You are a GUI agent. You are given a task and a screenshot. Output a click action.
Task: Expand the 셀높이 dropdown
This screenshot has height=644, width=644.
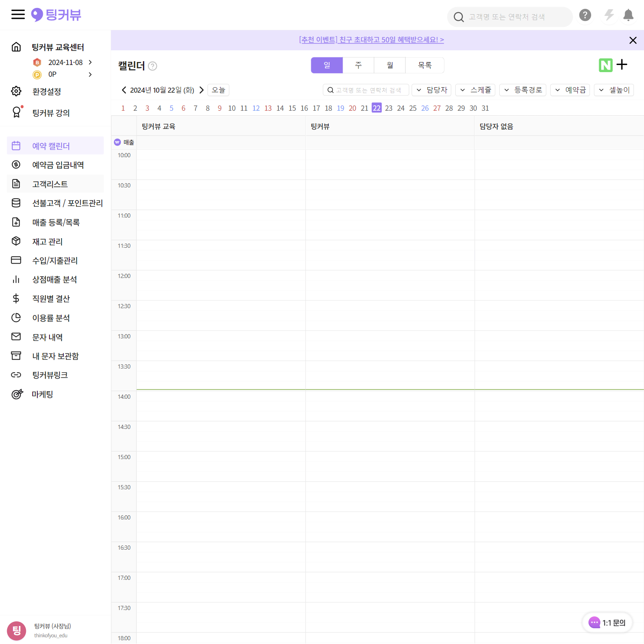tap(614, 90)
